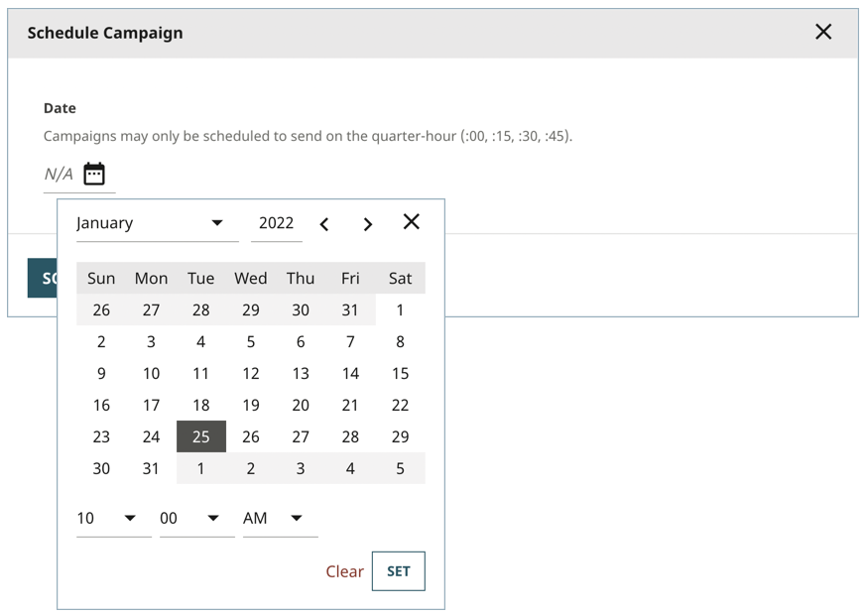
Task: Close the Schedule Campaign dialog
Action: click(x=823, y=32)
